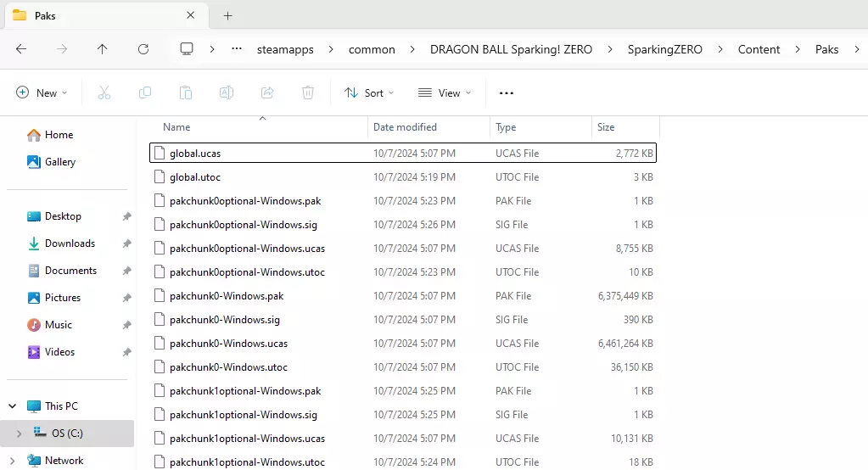Open Gallery in navigation pane
The image size is (868, 470).
point(52,162)
